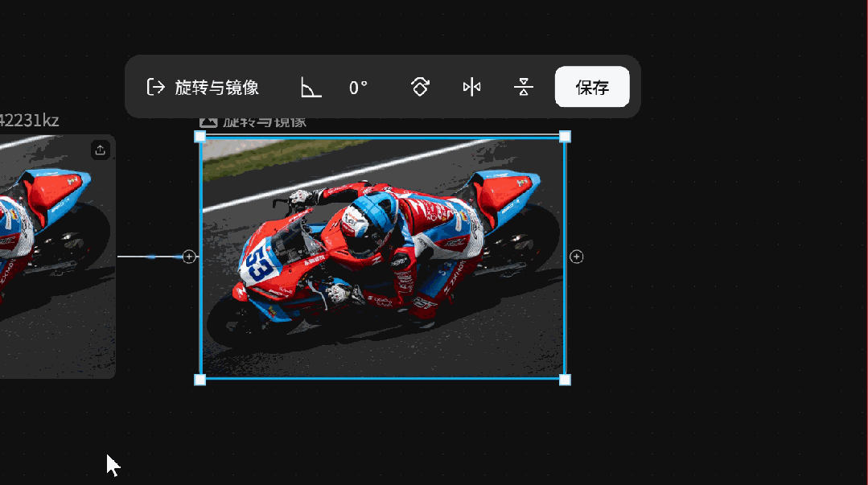The width and height of the screenshot is (868, 485).
Task: Click the image icon in node label
Action: (208, 121)
